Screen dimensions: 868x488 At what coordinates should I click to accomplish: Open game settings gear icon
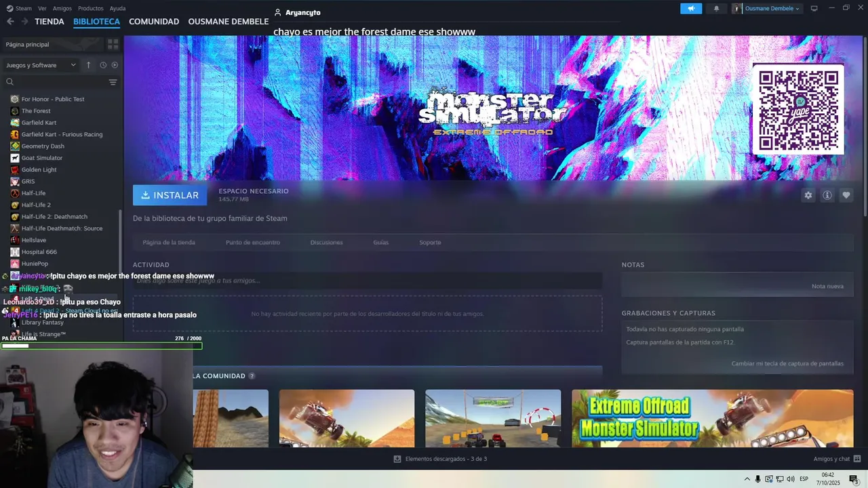[808, 195]
